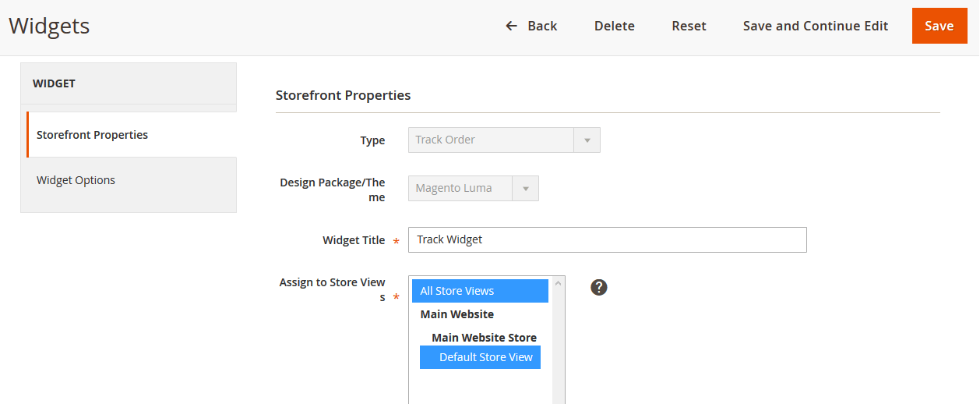Click the Type dropdown arrow

587,140
